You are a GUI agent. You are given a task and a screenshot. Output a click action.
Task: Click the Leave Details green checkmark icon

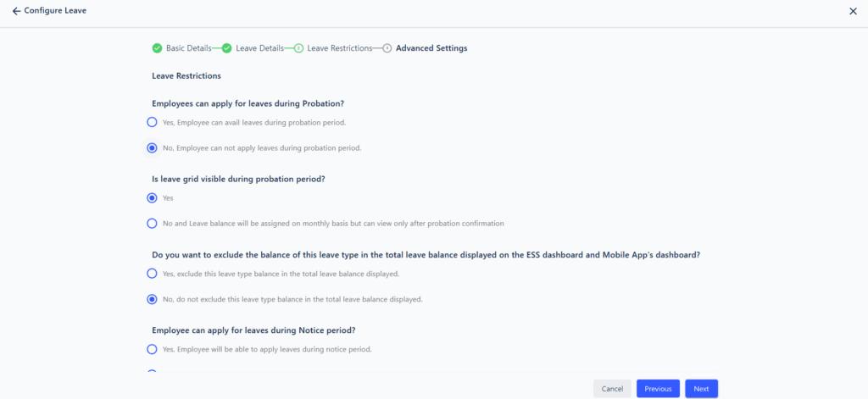(x=227, y=48)
